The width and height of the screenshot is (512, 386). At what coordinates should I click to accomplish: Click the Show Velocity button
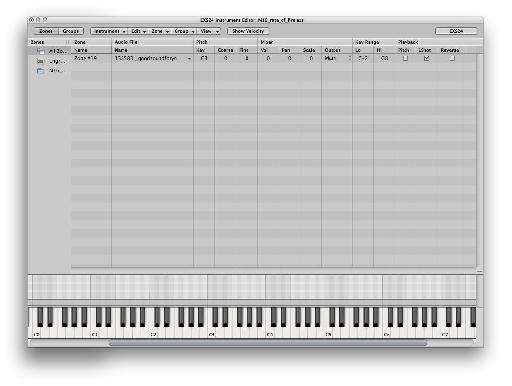[x=248, y=31]
